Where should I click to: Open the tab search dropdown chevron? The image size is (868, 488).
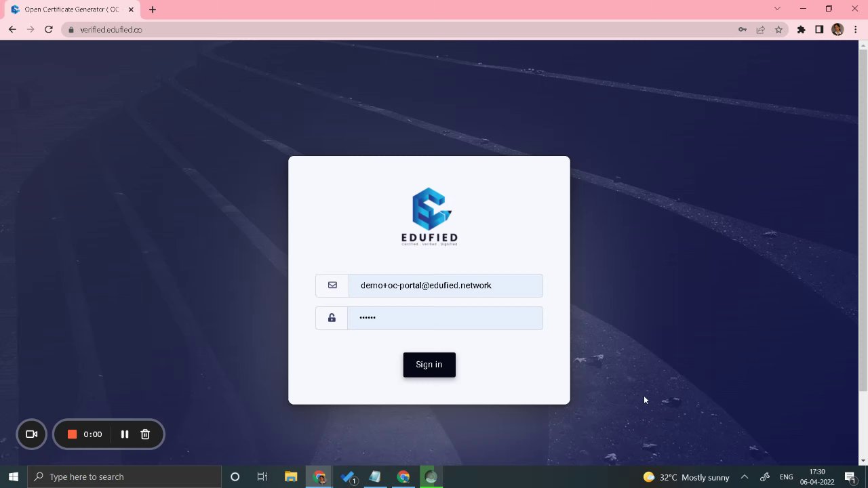pyautogui.click(x=777, y=9)
